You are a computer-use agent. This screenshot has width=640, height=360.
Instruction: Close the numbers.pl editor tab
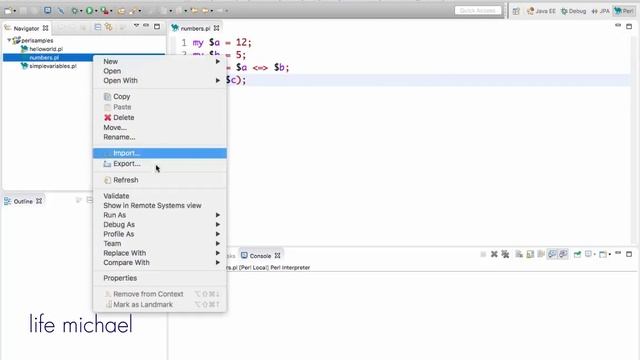(216, 28)
